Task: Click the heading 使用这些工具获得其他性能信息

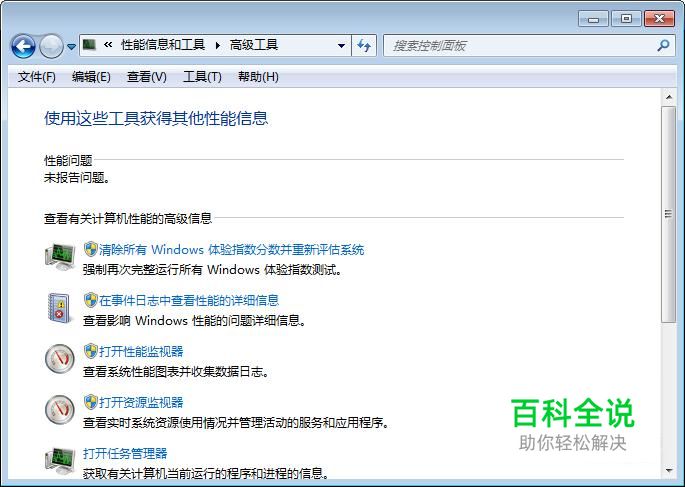Action: (156, 118)
